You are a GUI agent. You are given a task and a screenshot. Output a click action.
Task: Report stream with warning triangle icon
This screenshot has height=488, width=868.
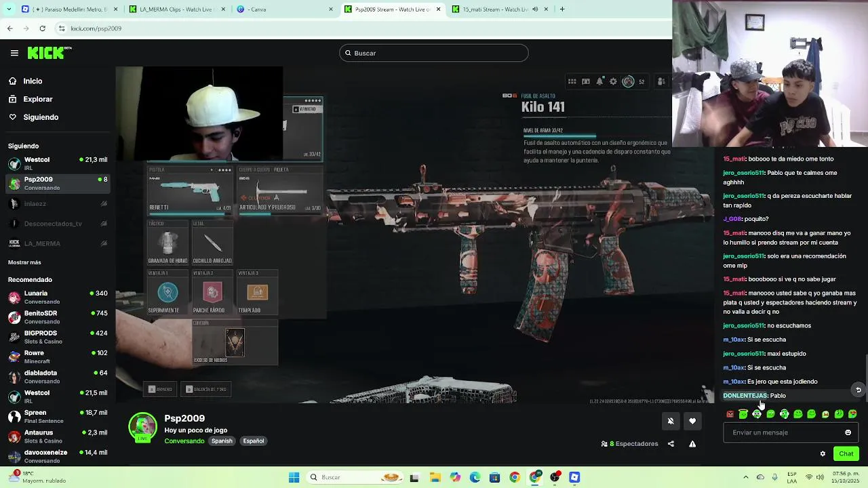pyautogui.click(x=692, y=444)
